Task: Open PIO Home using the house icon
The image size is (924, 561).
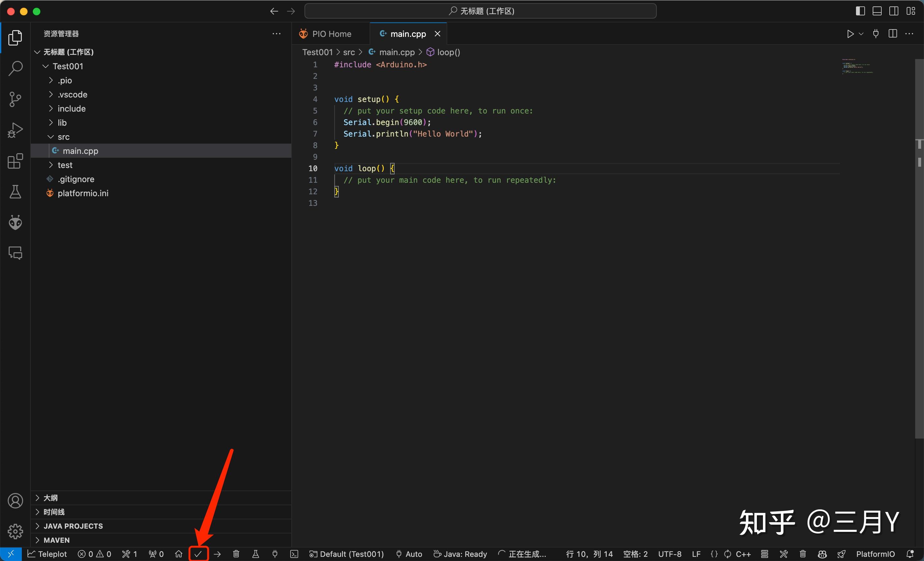Action: click(178, 554)
